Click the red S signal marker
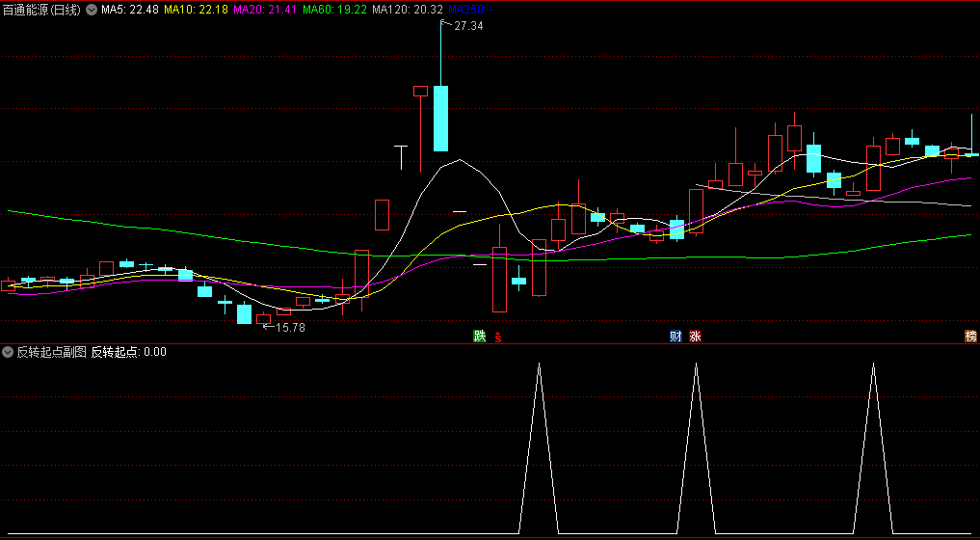Image resolution: width=980 pixels, height=540 pixels. [498, 337]
